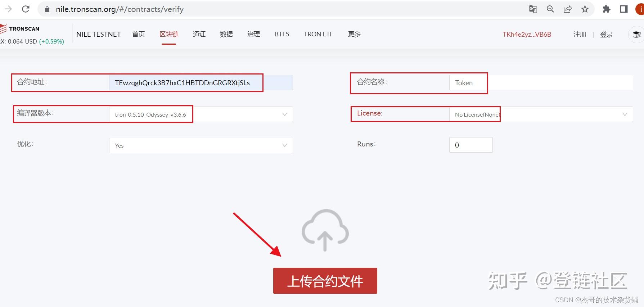
Task: Toggle the browser side panel icon
Action: click(624, 9)
